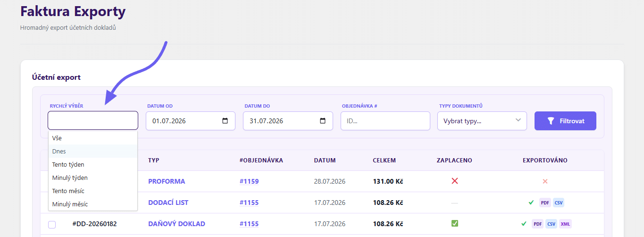Screen dimensions: 644x237
Task: Open the DAŇOVÝ DOKLAD document link
Action: 176,224
